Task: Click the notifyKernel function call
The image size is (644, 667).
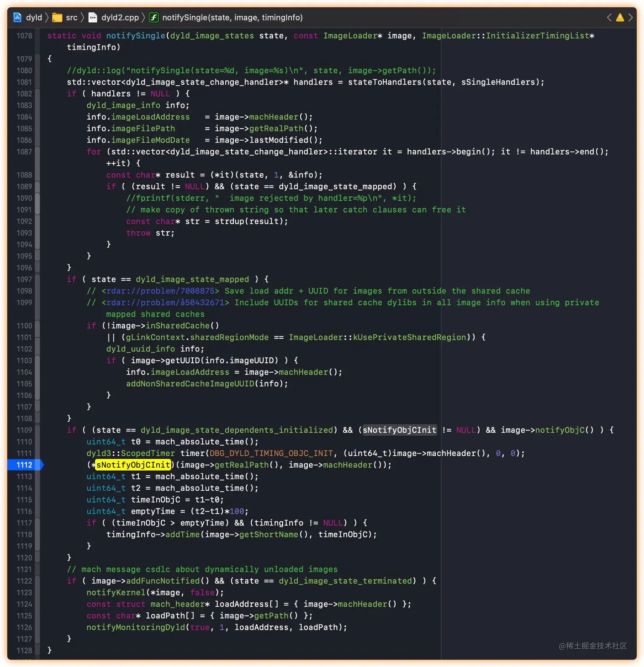Action: point(116,592)
